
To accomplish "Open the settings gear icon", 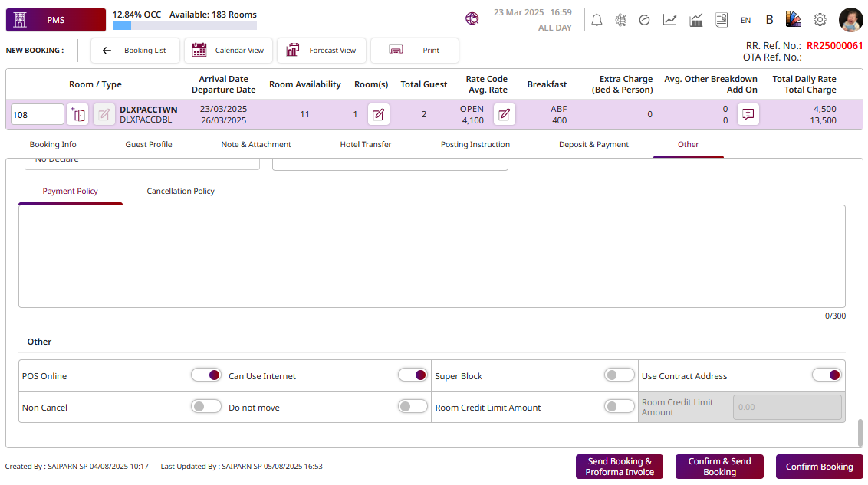I will tap(820, 20).
